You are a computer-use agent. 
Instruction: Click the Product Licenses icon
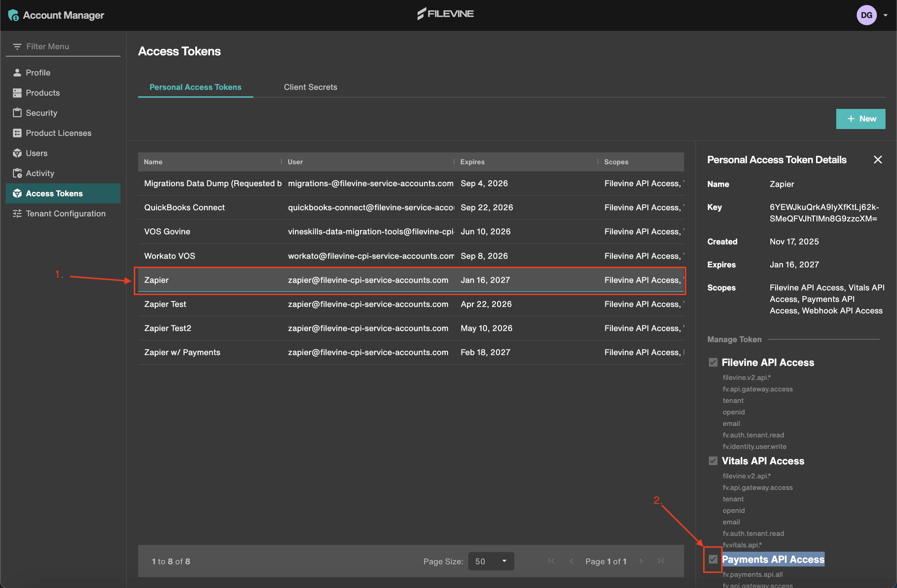tap(17, 133)
